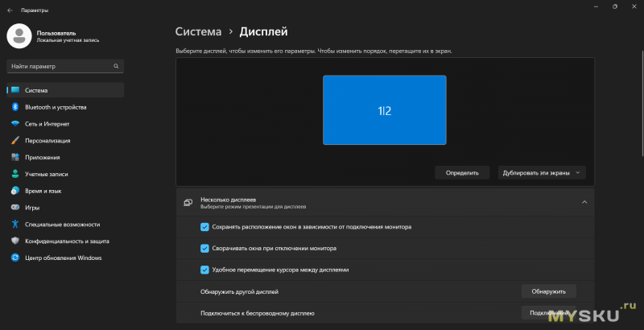Collapse the Несколько дисплеев section
This screenshot has height=330, width=644.
click(584, 202)
